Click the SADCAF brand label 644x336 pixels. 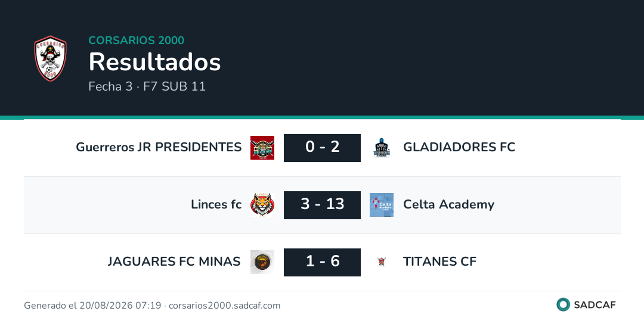coord(595,305)
